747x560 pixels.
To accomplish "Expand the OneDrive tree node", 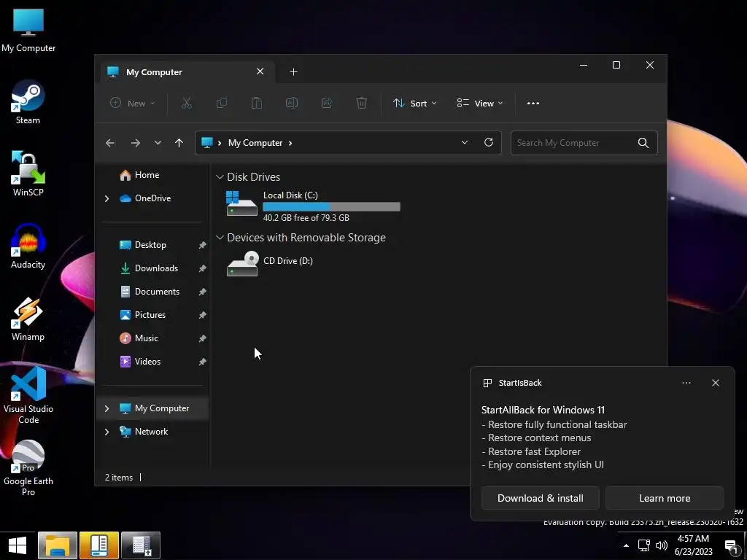I will coord(107,198).
